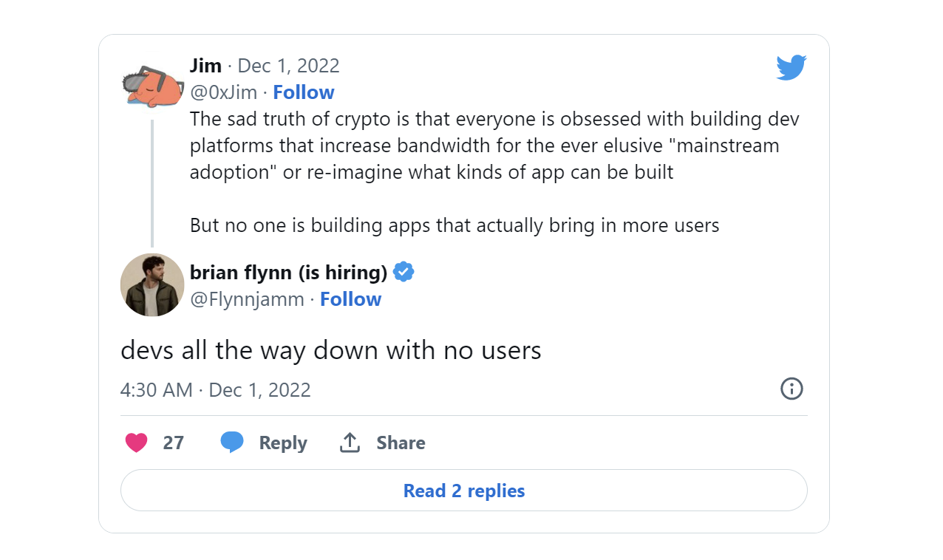Like the tweet with the heart icon
The image size is (943, 560).
point(136,443)
